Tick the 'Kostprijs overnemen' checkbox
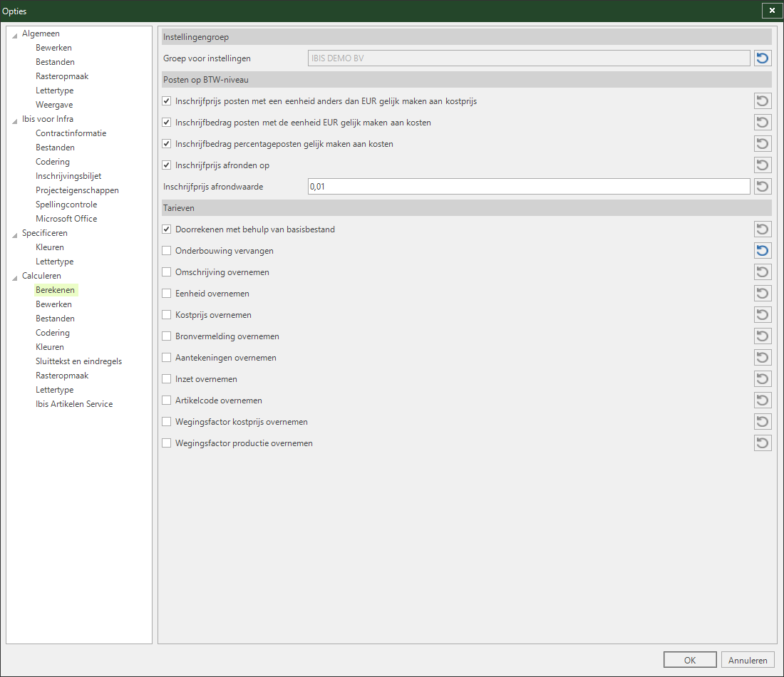This screenshot has height=677, width=784. (x=167, y=315)
